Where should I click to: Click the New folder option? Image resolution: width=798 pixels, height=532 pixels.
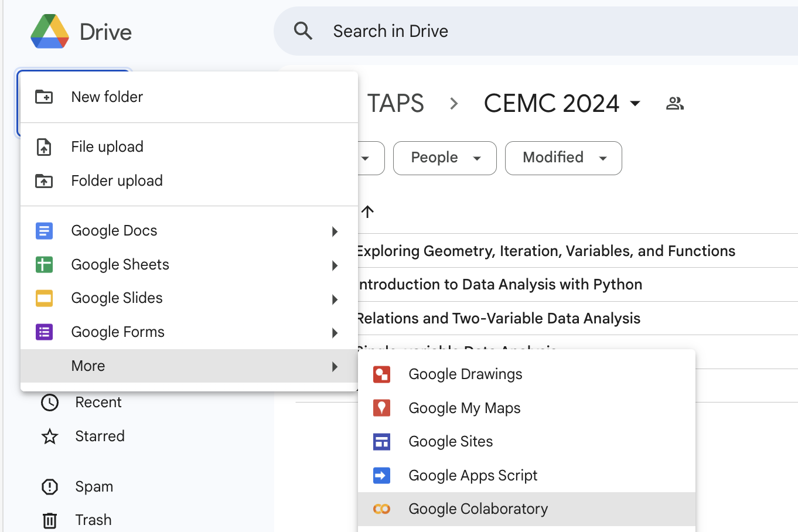pos(107,97)
